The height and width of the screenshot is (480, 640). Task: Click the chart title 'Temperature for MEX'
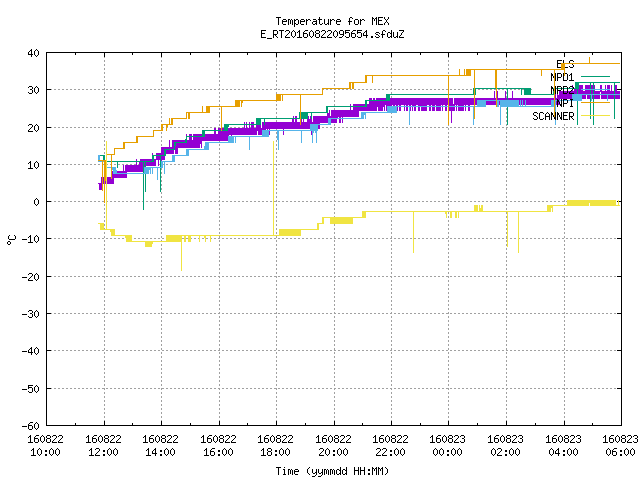[332, 21]
